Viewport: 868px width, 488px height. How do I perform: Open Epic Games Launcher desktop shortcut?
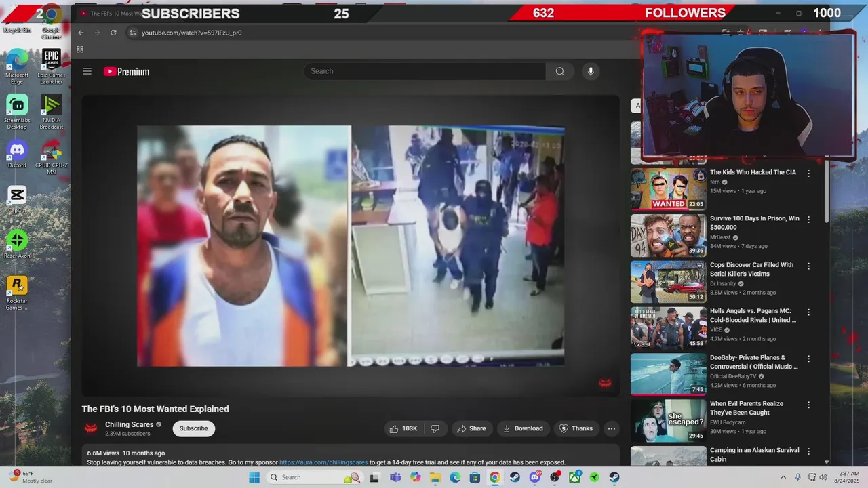point(52,66)
